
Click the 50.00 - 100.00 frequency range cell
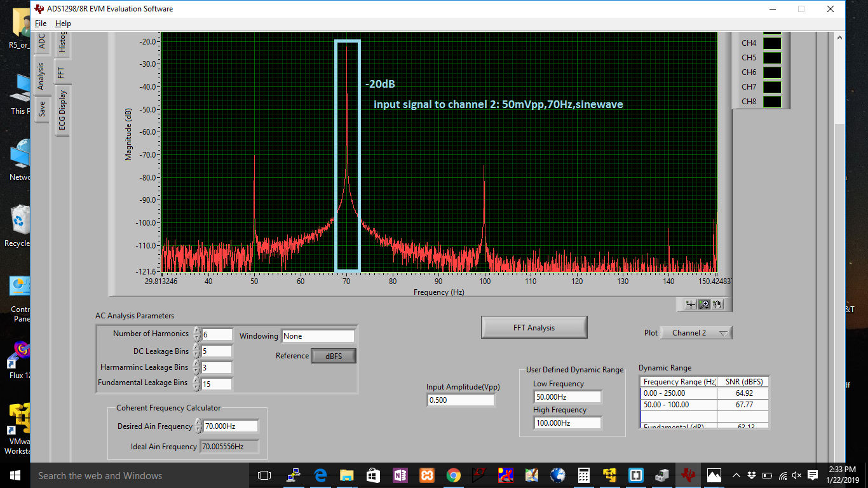coord(679,405)
